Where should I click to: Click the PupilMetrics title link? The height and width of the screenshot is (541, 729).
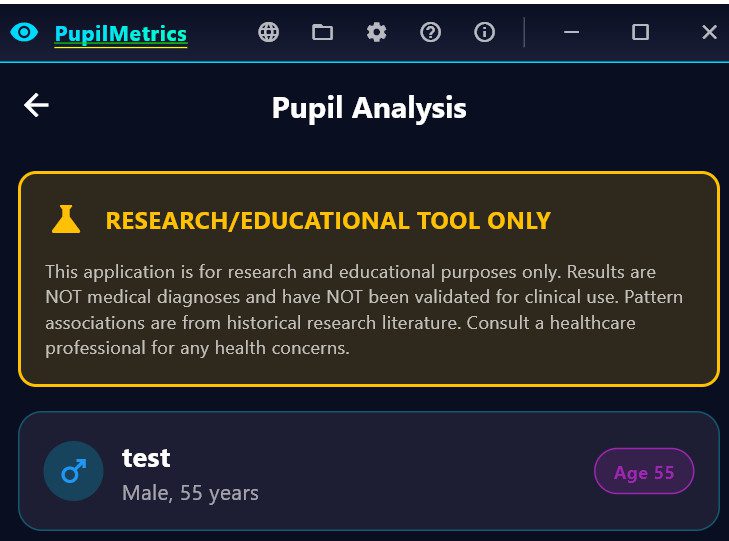(120, 34)
